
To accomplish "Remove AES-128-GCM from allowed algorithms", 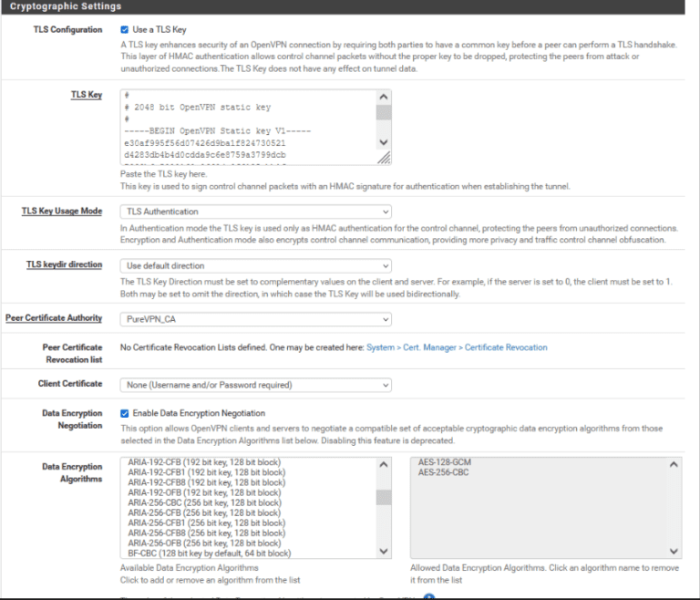I will (445, 462).
